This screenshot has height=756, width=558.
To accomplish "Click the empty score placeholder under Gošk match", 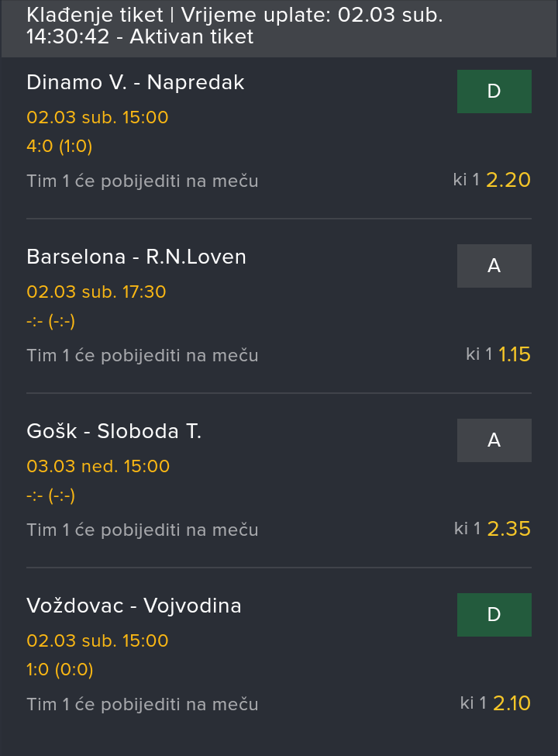I will (50, 495).
